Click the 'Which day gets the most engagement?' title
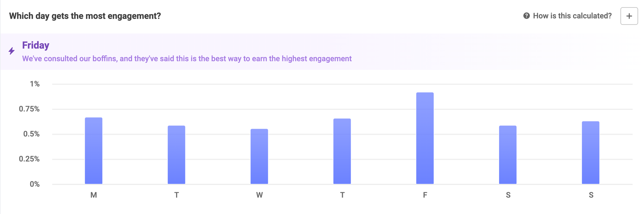The image size is (644, 214). pos(85,16)
